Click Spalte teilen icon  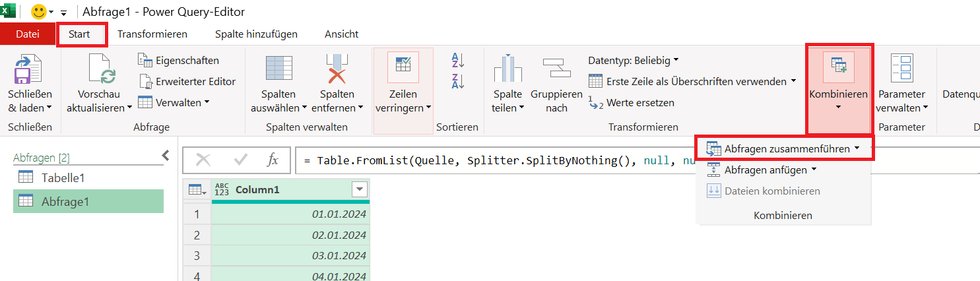coord(507,69)
